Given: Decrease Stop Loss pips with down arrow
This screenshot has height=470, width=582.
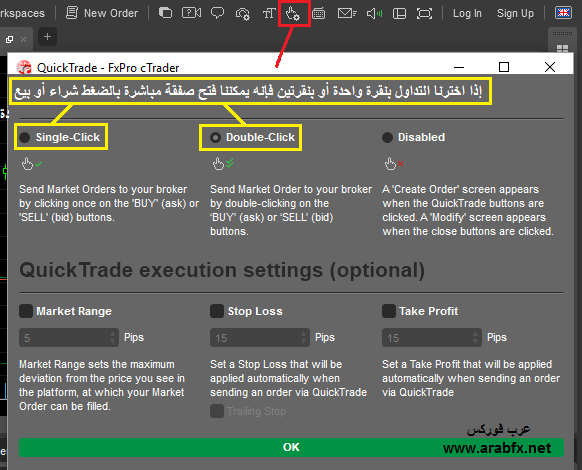Looking at the screenshot, I should [x=304, y=342].
